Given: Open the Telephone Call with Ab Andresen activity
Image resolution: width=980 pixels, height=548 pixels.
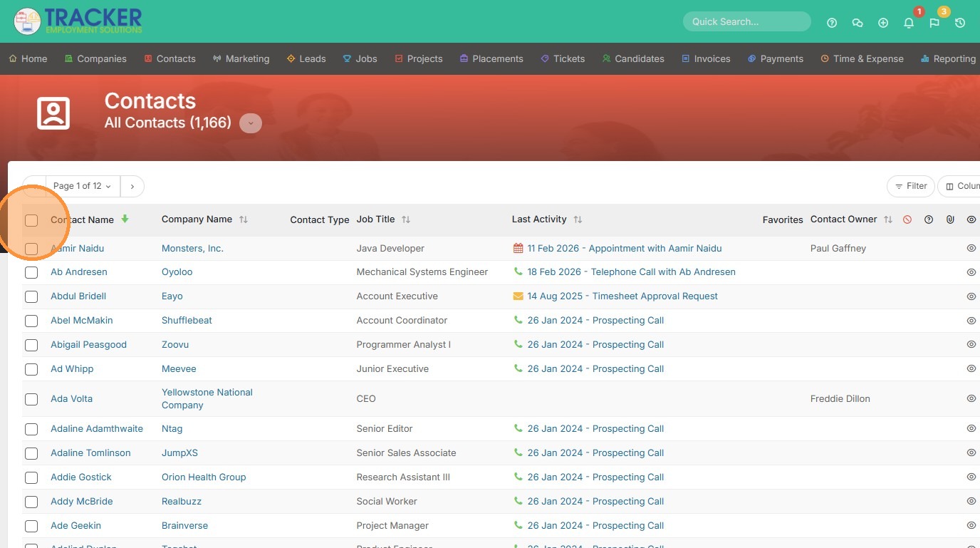Looking at the screenshot, I should pos(632,272).
